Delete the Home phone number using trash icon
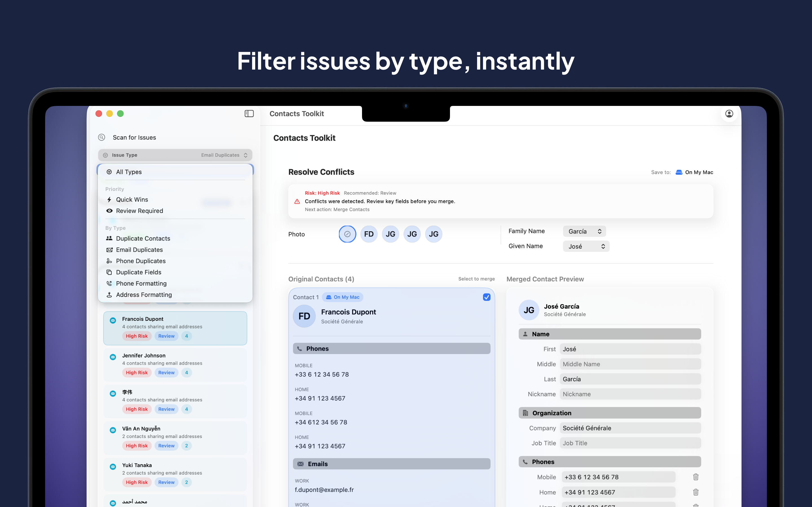 696,492
